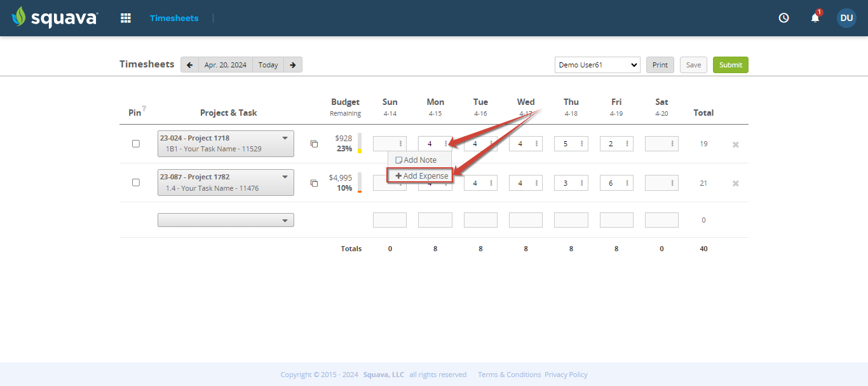
Task: Open the Demo User61 dropdown
Action: point(597,64)
